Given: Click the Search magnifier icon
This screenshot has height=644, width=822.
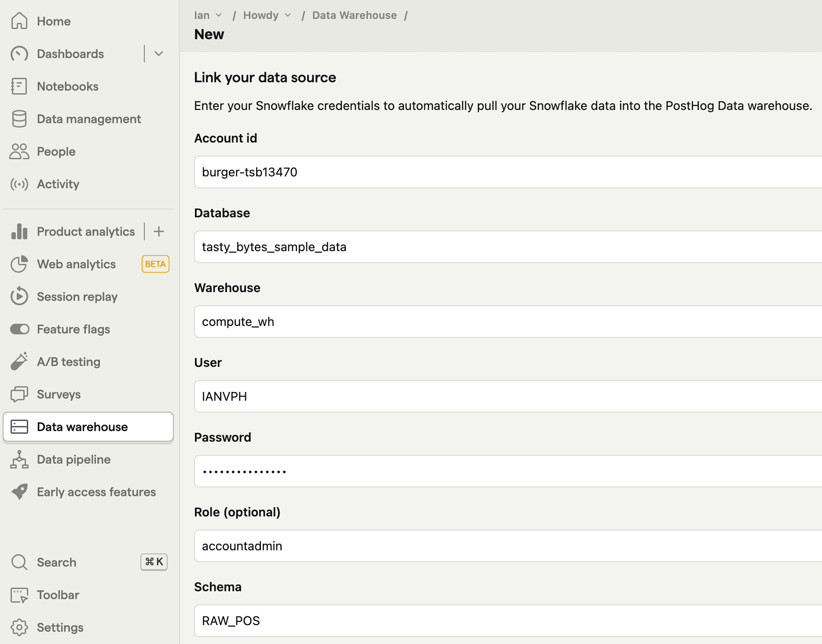Looking at the screenshot, I should pos(19,562).
